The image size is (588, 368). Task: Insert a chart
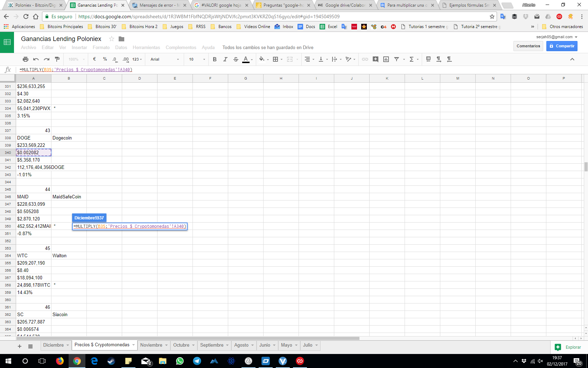[x=386, y=59]
